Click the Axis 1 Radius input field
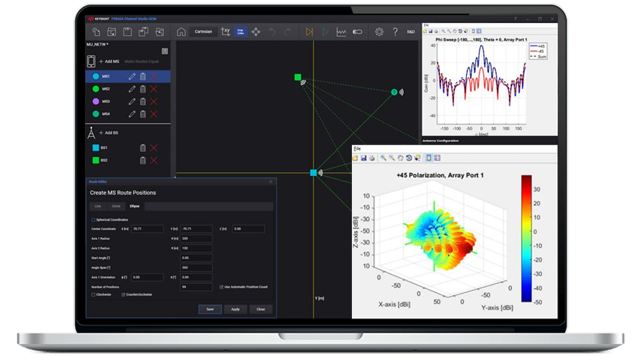 (196, 239)
